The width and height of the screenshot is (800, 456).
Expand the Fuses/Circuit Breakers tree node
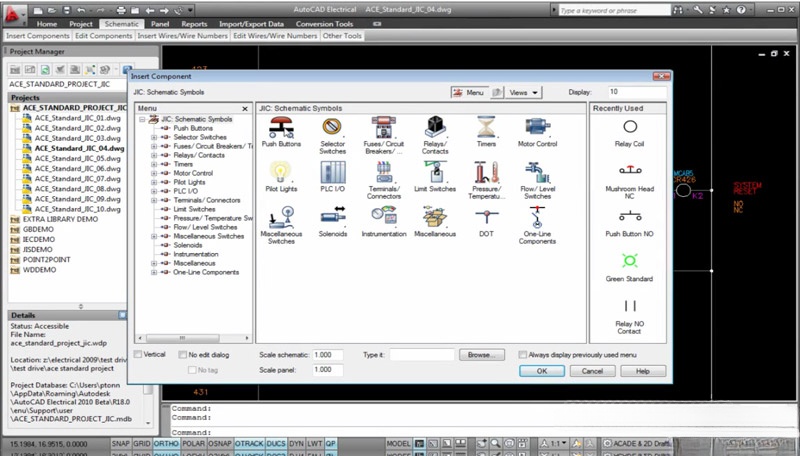point(154,146)
